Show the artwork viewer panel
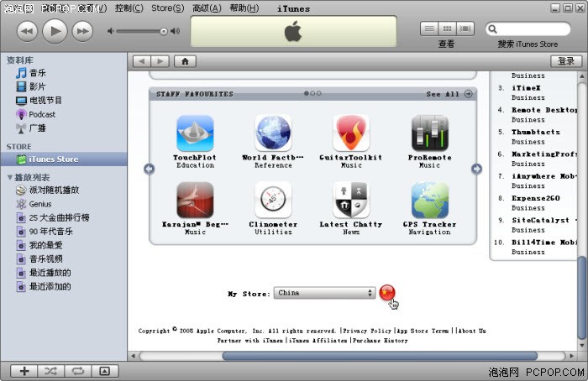588x381 pixels. point(105,371)
